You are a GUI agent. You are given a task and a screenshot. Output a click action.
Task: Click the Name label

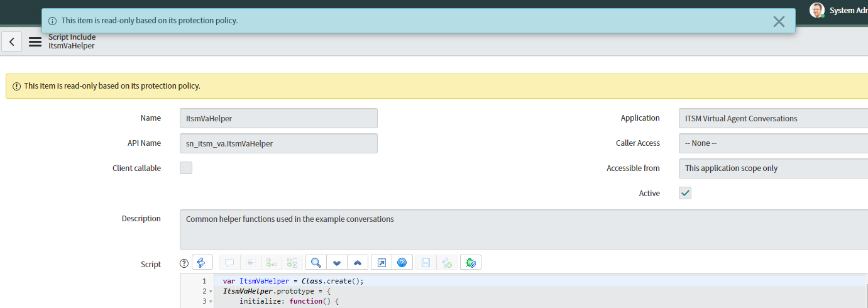[x=151, y=118]
